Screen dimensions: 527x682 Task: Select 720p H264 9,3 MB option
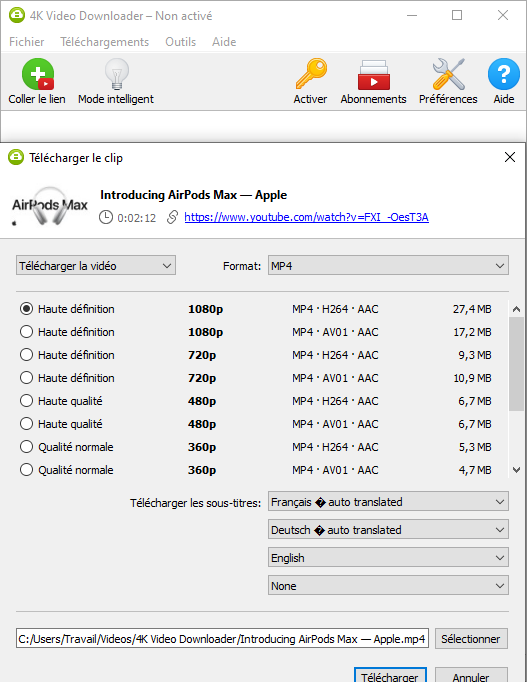click(x=27, y=355)
